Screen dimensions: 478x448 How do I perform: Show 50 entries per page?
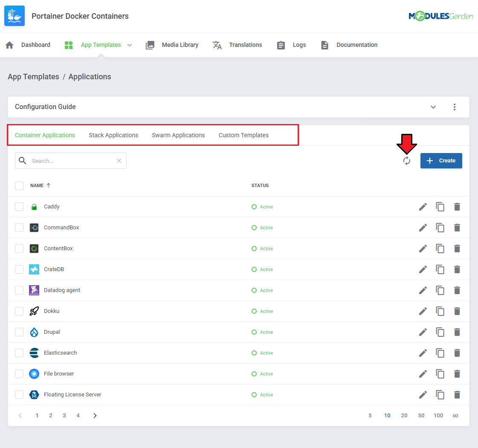(421, 415)
